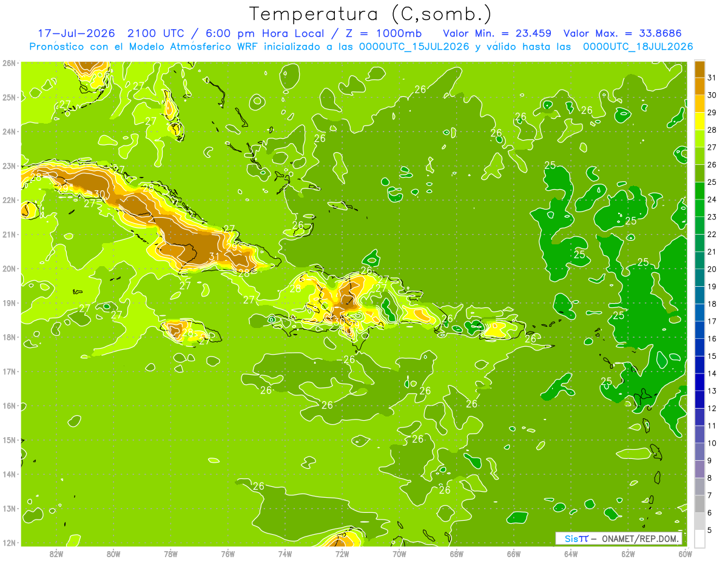Click the "30" label on the color scale
The width and height of the screenshot is (728, 562).
pos(712,95)
